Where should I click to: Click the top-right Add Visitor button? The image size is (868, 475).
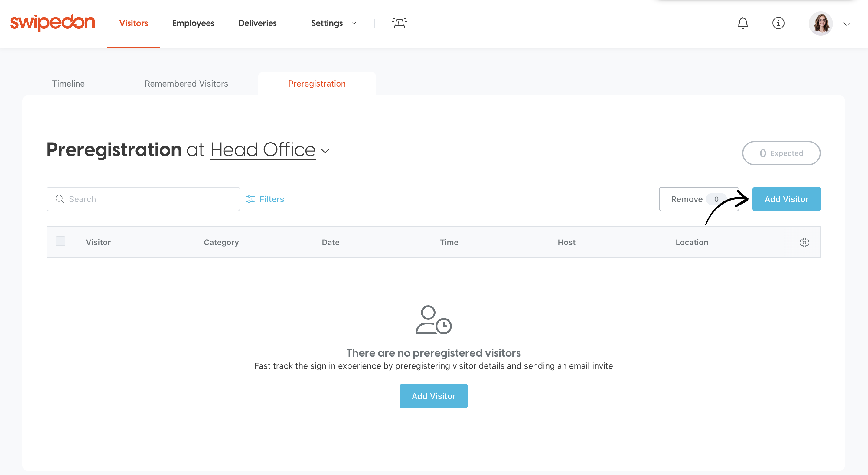tap(786, 199)
